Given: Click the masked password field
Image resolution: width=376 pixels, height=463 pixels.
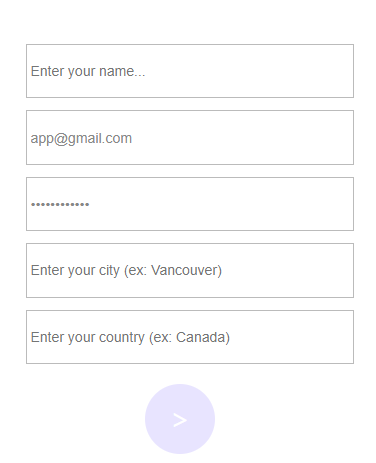Looking at the screenshot, I should [190, 204].
